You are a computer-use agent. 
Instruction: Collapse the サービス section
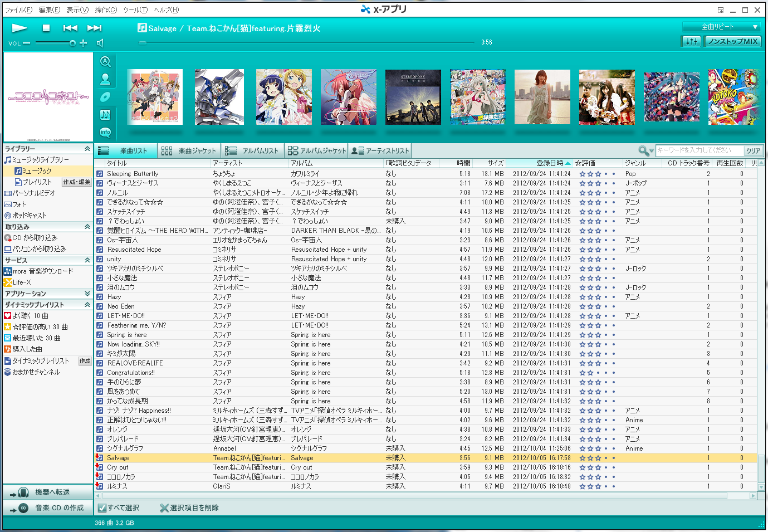tap(87, 260)
